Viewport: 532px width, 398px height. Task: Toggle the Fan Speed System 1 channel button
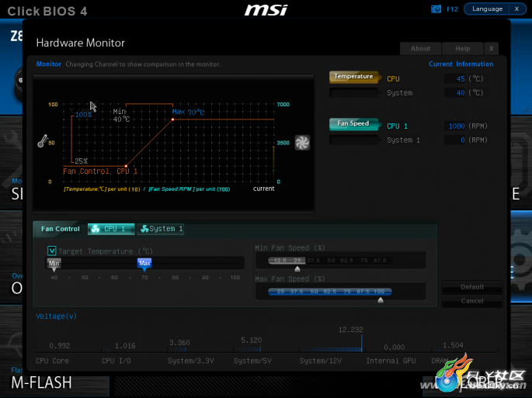[353, 140]
